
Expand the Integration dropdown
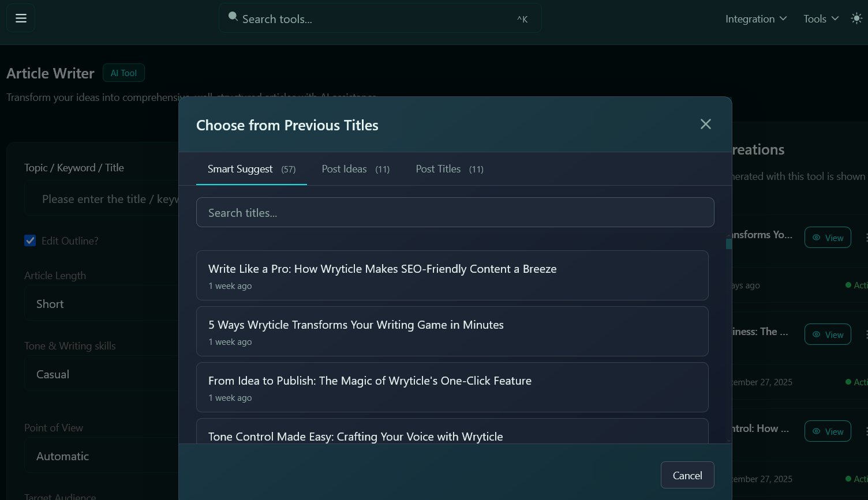click(x=755, y=18)
